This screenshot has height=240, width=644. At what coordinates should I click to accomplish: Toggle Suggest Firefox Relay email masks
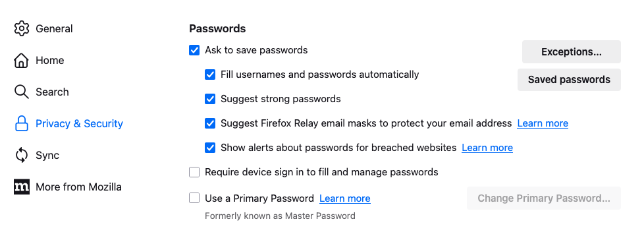(x=210, y=123)
